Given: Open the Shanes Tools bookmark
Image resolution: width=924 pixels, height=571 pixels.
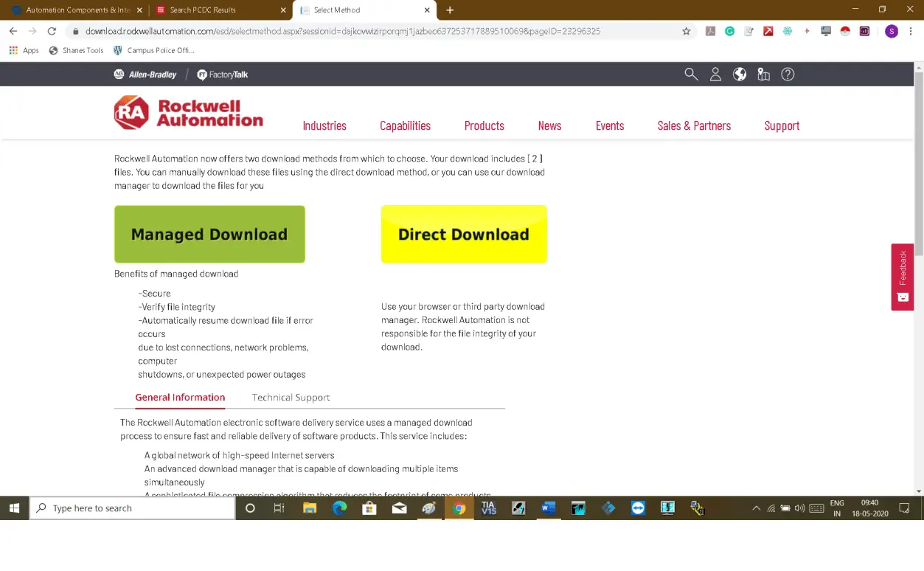Looking at the screenshot, I should click(x=76, y=50).
